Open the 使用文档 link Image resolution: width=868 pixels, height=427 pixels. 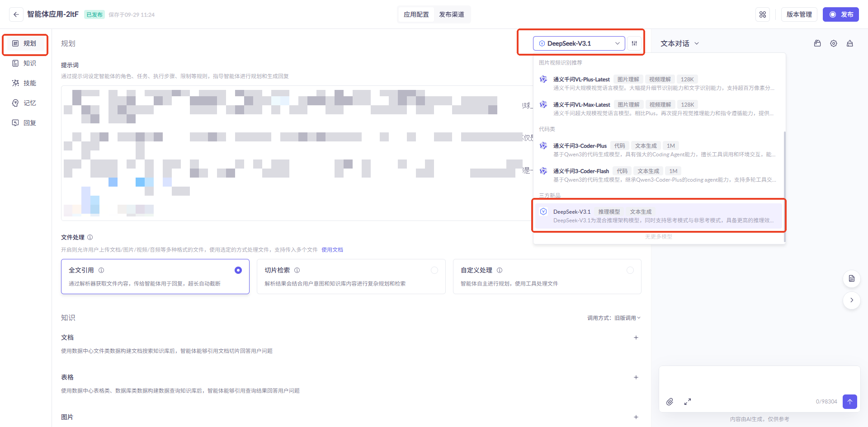[332, 250]
